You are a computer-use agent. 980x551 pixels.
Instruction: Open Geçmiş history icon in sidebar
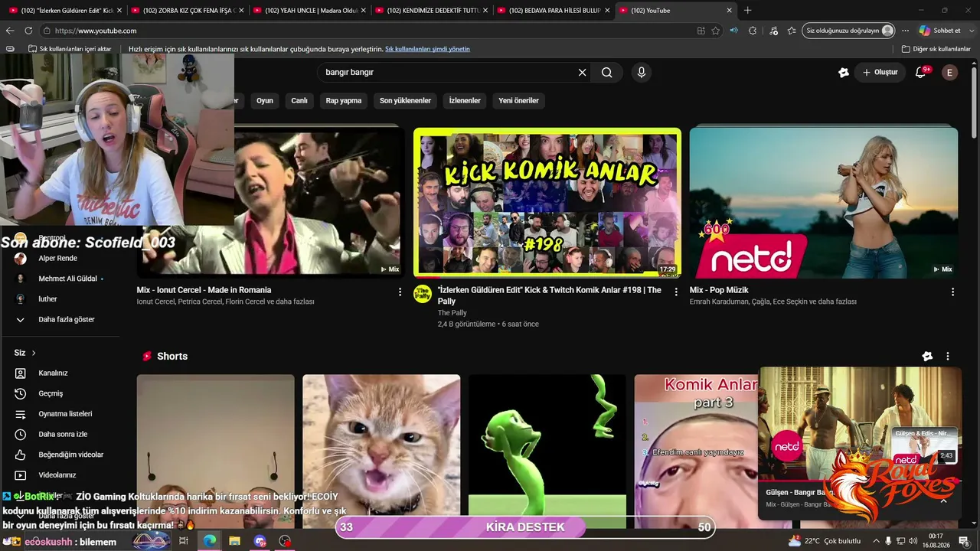pyautogui.click(x=21, y=393)
